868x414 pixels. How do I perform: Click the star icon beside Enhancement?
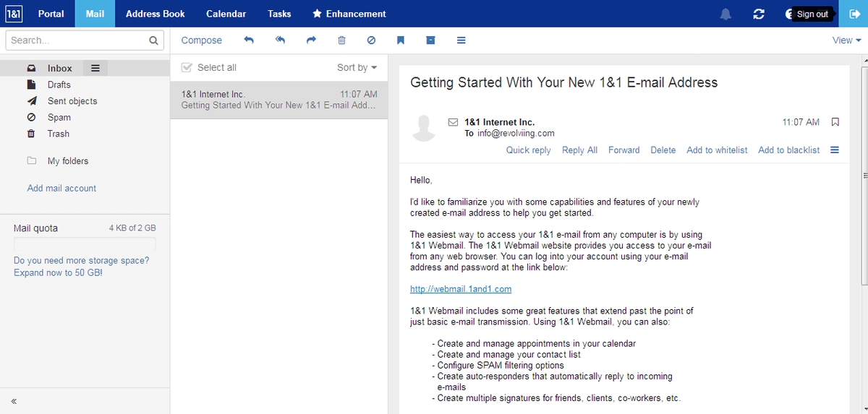click(317, 14)
